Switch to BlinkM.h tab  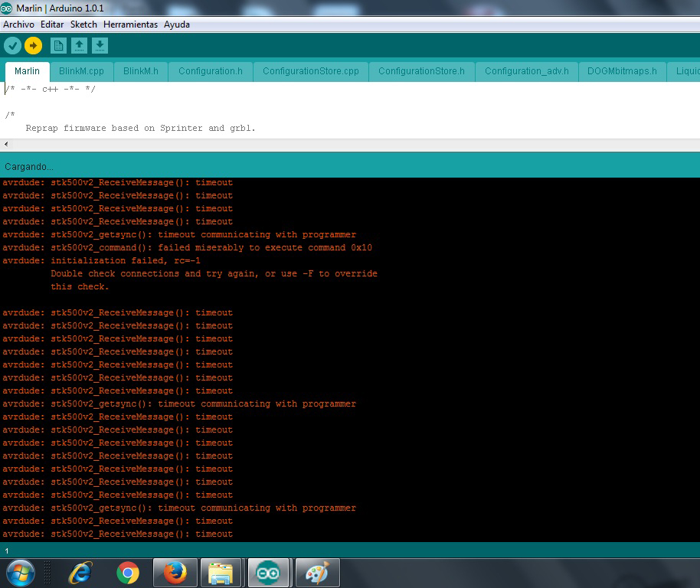click(141, 71)
